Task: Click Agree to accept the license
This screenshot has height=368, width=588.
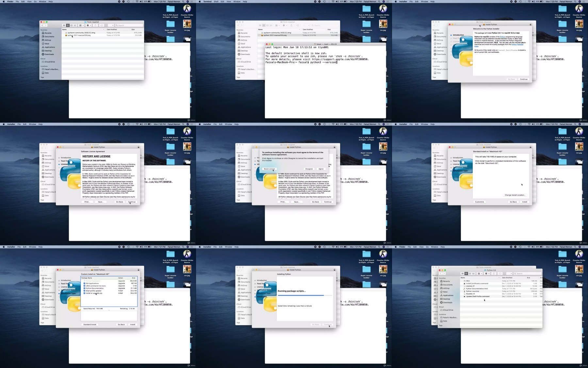Action: point(321,169)
